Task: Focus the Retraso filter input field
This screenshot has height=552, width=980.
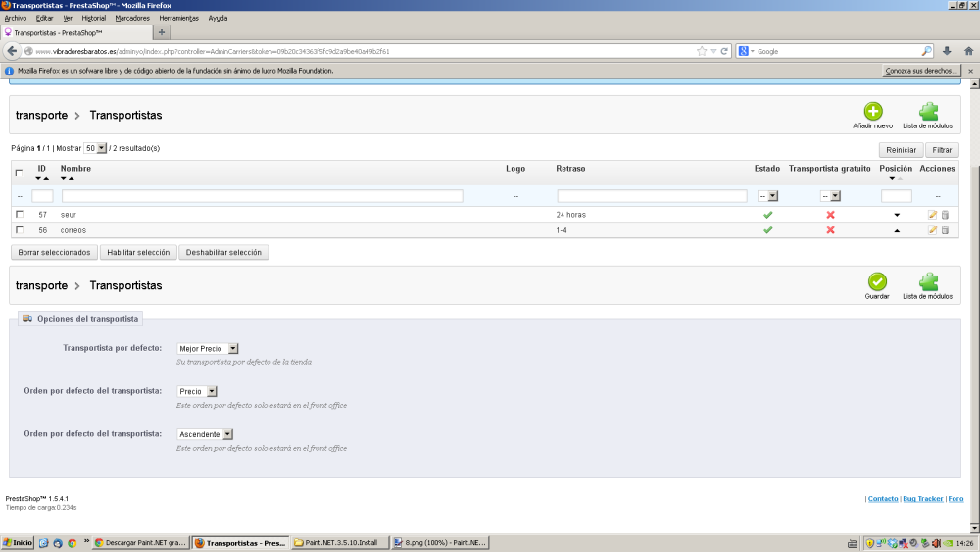Action: coord(652,196)
